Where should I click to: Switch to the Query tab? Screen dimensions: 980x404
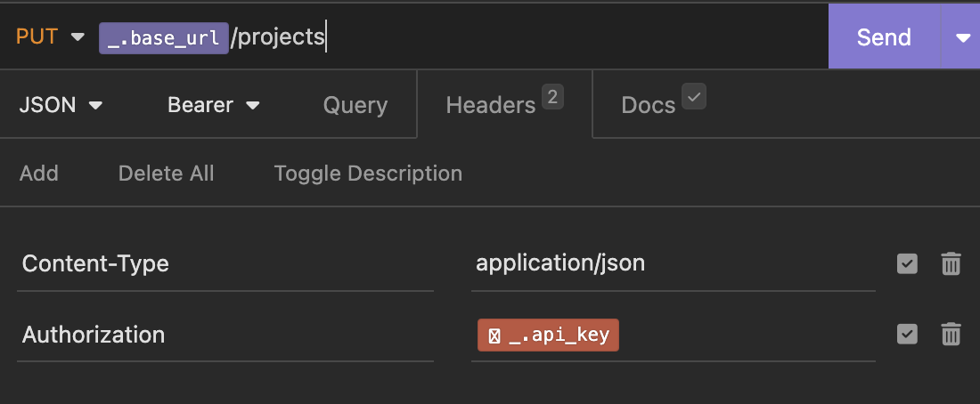click(x=355, y=105)
